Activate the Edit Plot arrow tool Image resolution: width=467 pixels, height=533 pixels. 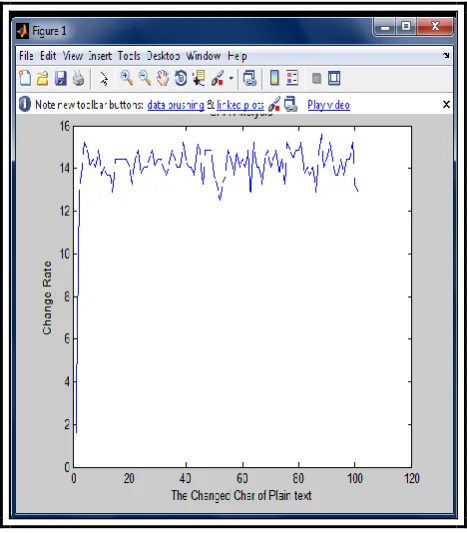(104, 79)
